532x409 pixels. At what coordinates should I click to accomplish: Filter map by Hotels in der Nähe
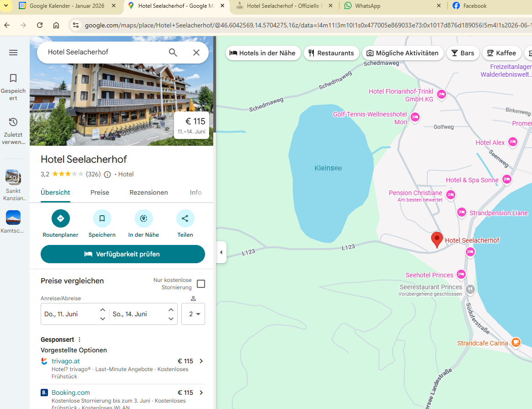pos(263,53)
